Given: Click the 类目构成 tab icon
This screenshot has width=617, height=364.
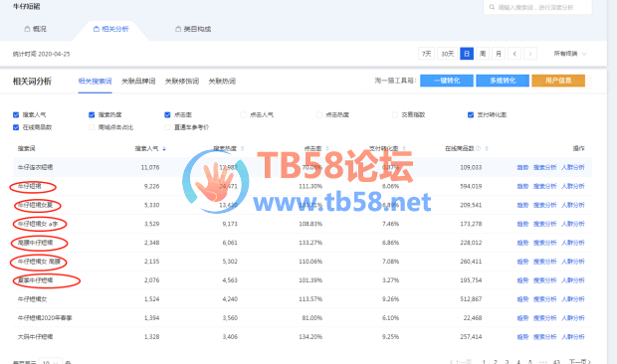Looking at the screenshot, I should (x=178, y=29).
